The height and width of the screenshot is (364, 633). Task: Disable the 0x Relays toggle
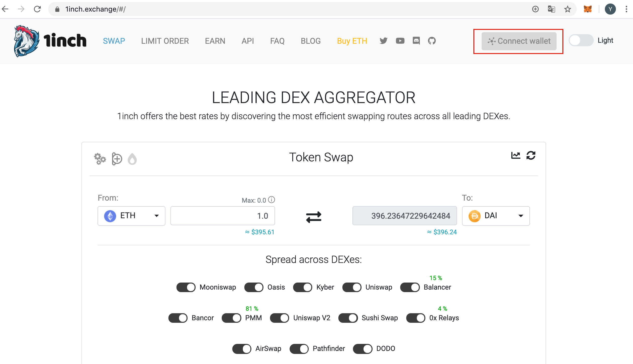(x=416, y=318)
